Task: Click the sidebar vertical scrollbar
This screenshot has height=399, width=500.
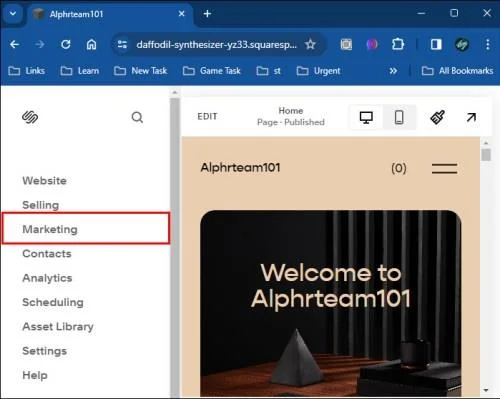Action: point(174,247)
